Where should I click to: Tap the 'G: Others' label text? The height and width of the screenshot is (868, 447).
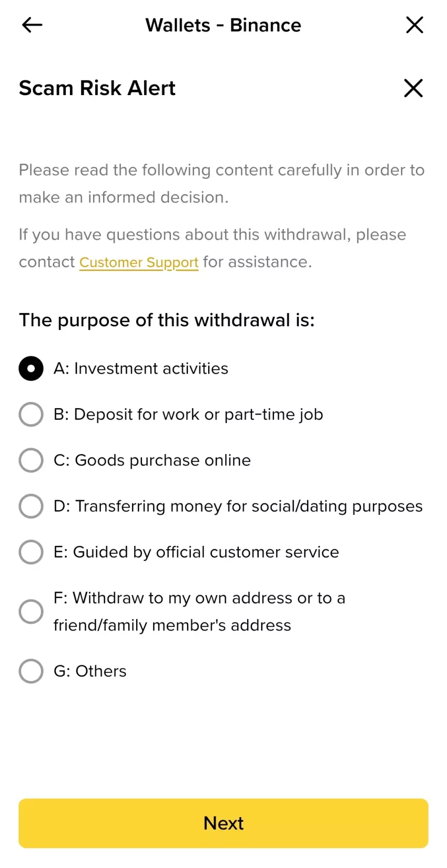pyautogui.click(x=90, y=671)
